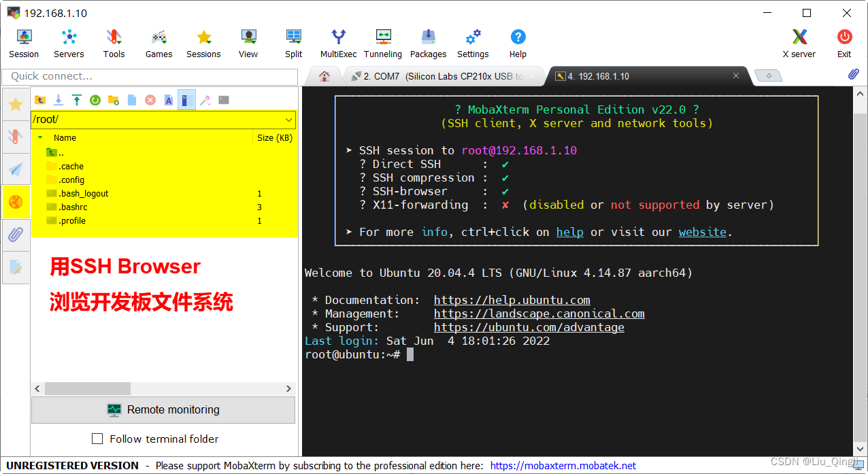
Task: Open the Games toolbar icon
Action: 158,44
